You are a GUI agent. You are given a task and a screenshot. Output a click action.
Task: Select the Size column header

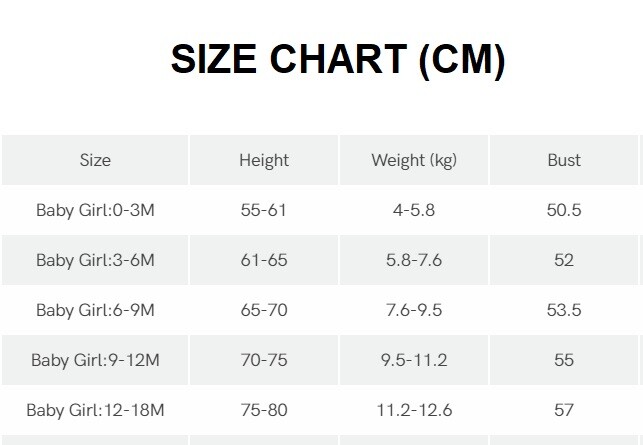[95, 160]
